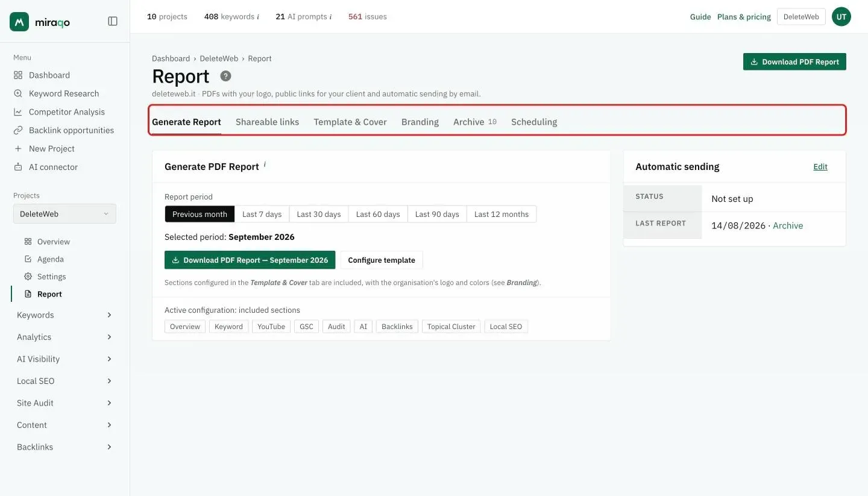
Task: Select the Last 30 days period
Action: coord(319,214)
